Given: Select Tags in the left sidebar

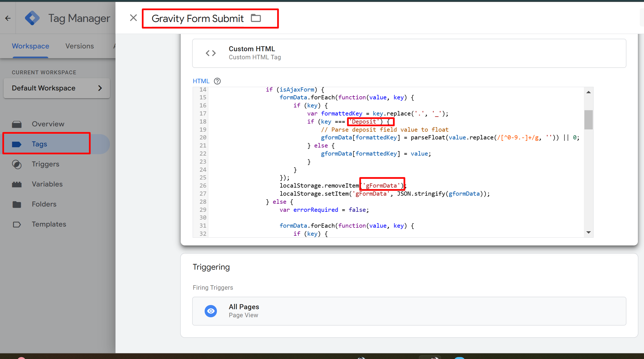Looking at the screenshot, I should pyautogui.click(x=40, y=144).
